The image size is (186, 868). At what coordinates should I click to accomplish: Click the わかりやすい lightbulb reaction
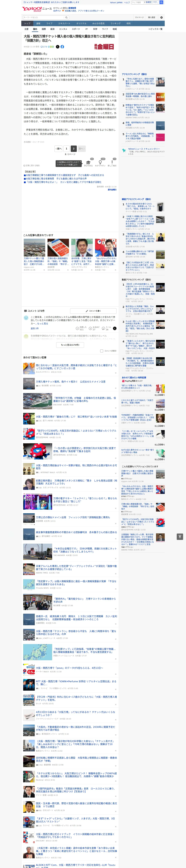coord(100,163)
